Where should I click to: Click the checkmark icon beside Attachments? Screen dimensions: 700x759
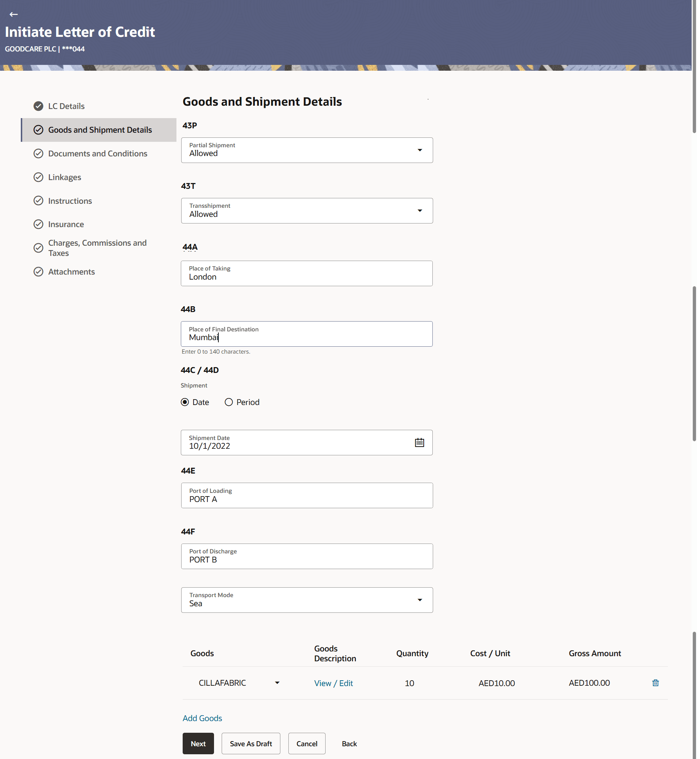pyautogui.click(x=38, y=272)
